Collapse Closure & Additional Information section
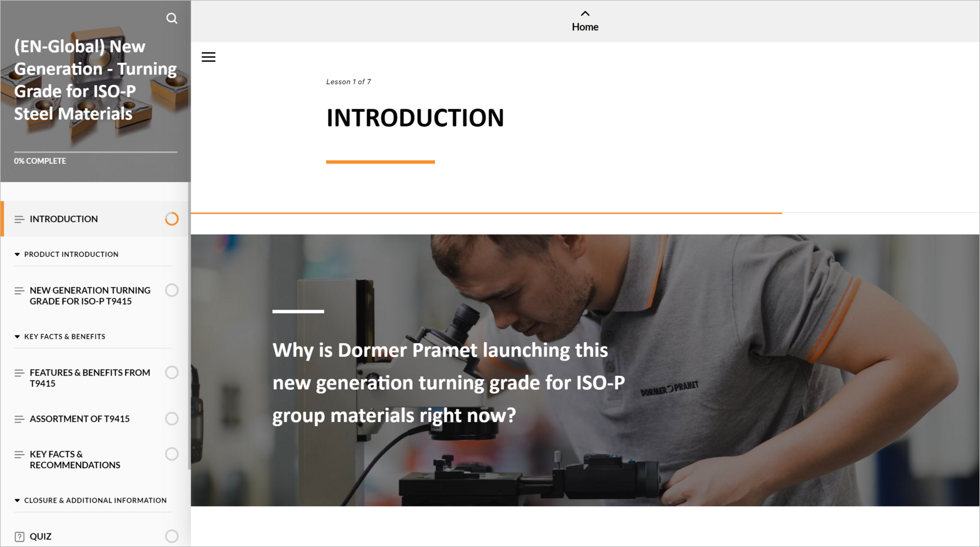Screen dimensions: 980x547 tap(17, 501)
